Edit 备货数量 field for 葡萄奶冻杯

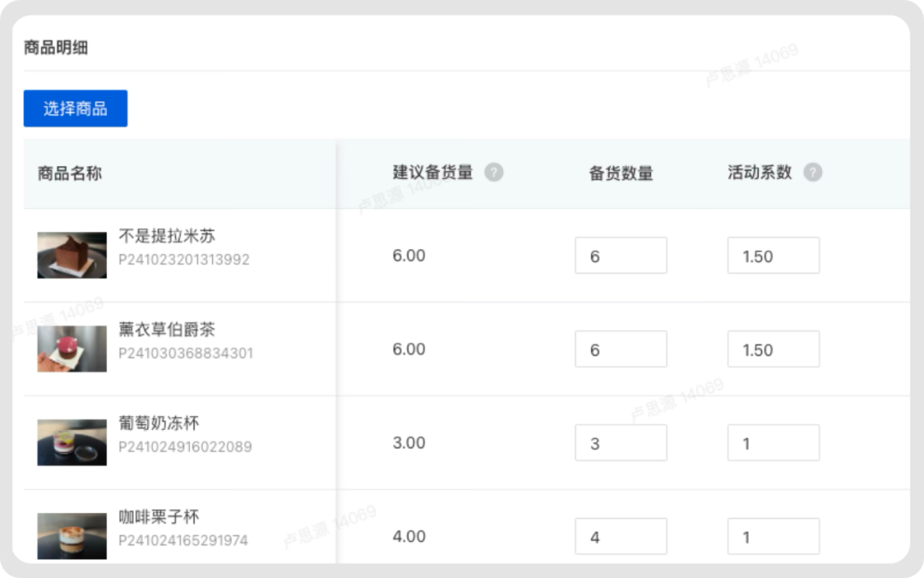pos(620,443)
